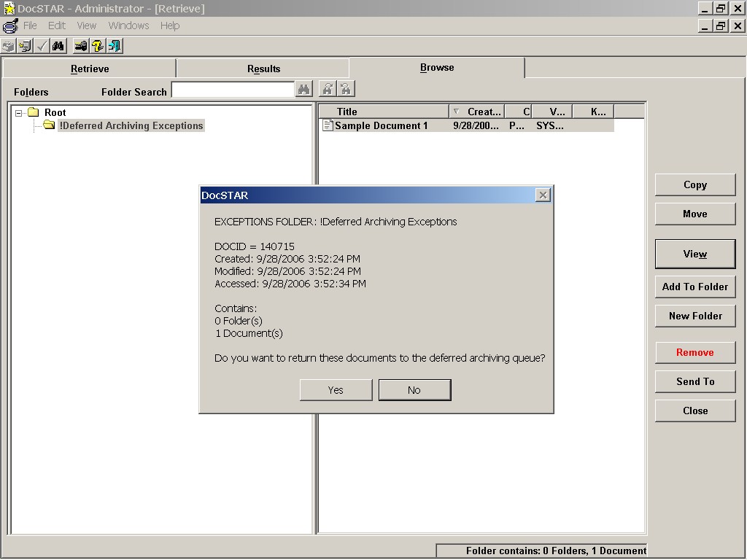Click the Send To button

(x=695, y=381)
